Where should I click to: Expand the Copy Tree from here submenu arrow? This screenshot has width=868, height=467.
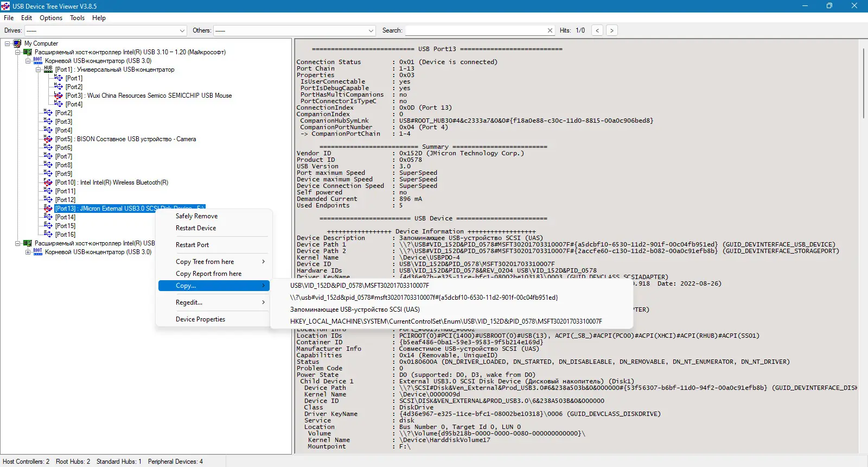(x=264, y=262)
